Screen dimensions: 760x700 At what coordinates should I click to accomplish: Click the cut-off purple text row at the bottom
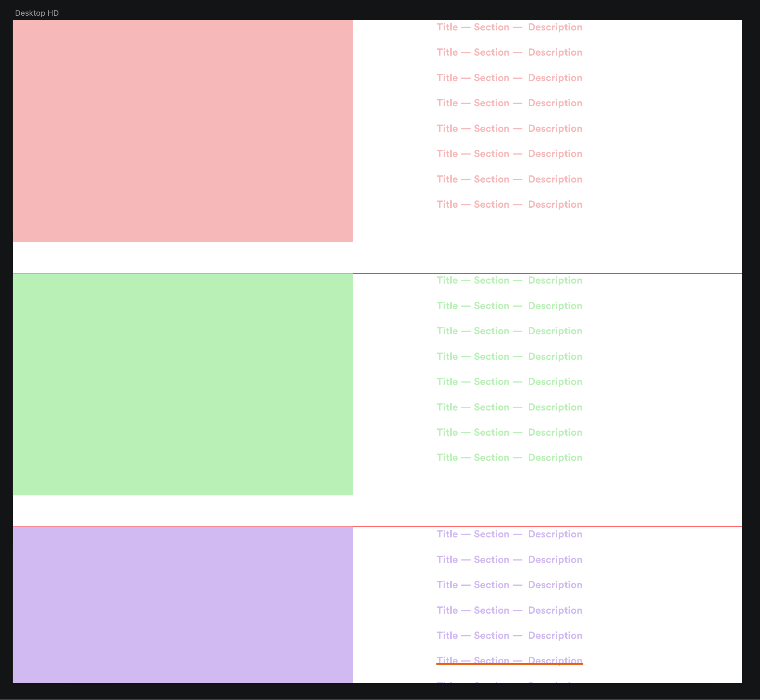coord(509,682)
